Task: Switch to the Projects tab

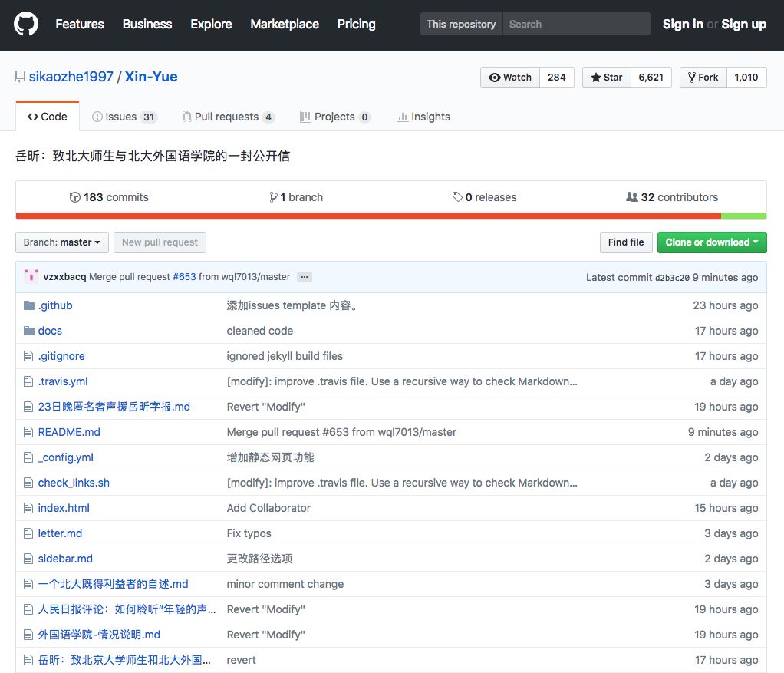Action: [335, 117]
